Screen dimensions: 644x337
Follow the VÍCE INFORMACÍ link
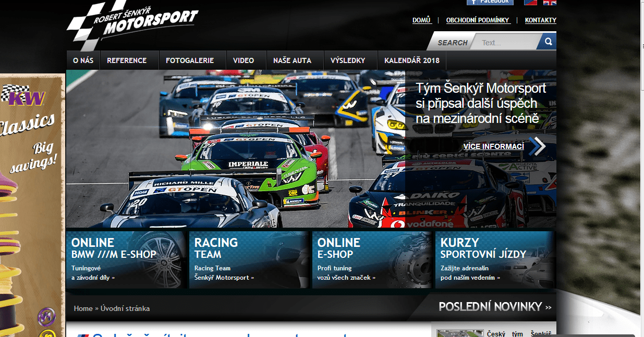click(493, 146)
